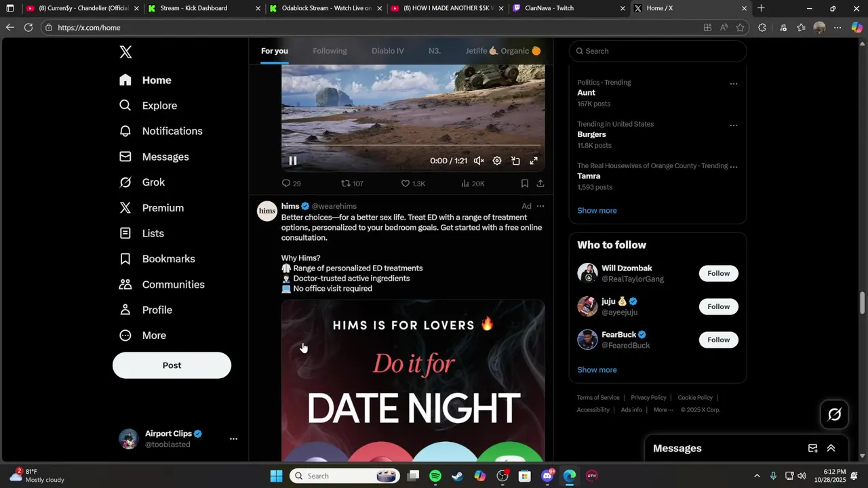
Task: Enter video fullscreen
Action: pos(534,161)
